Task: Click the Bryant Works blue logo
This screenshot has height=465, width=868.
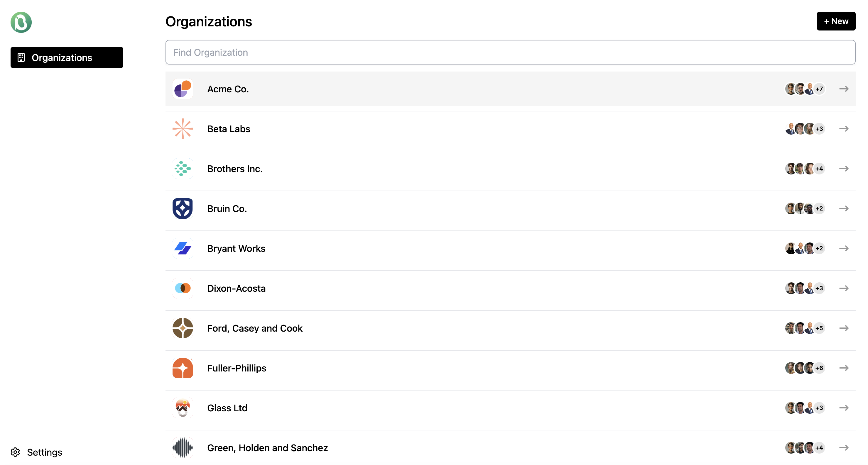Action: [x=183, y=248]
